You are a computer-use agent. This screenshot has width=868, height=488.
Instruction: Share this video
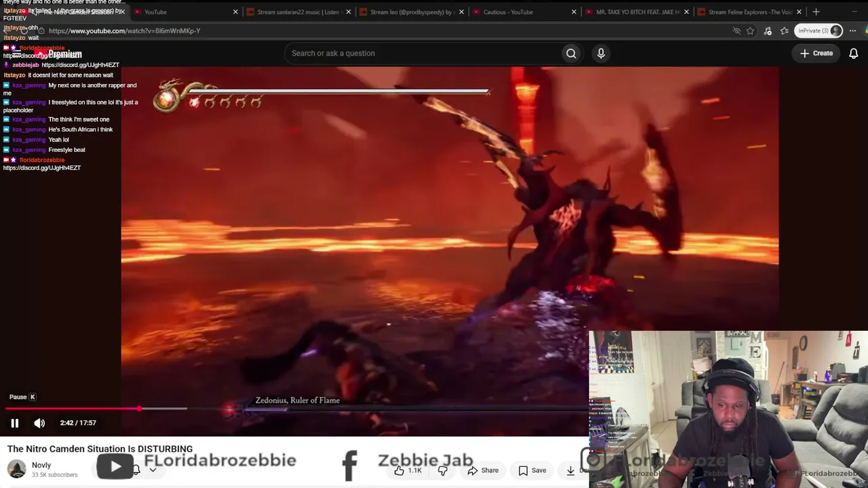click(x=483, y=470)
